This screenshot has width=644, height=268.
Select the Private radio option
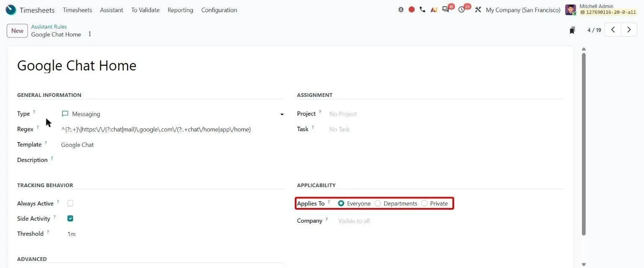(424, 203)
